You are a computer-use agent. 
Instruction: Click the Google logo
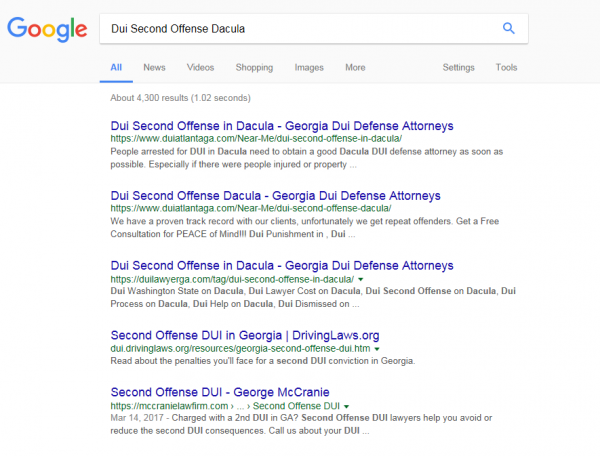click(x=46, y=29)
